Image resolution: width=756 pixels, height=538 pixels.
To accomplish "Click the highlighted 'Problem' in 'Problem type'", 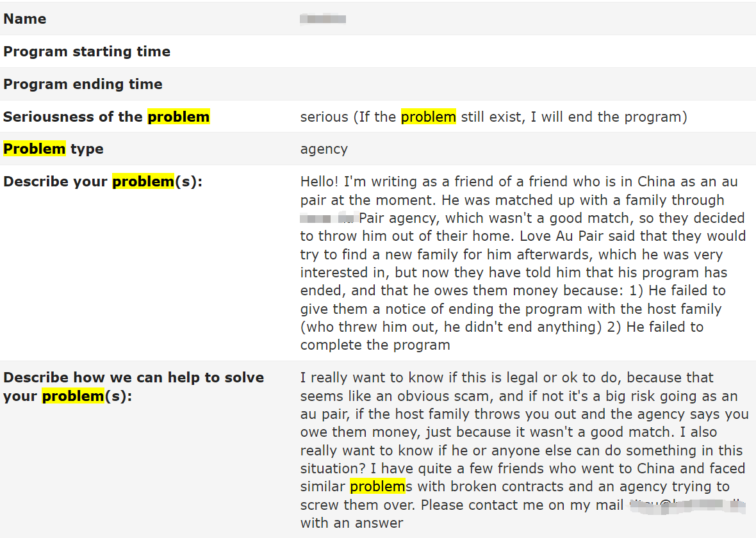I will 34,149.
